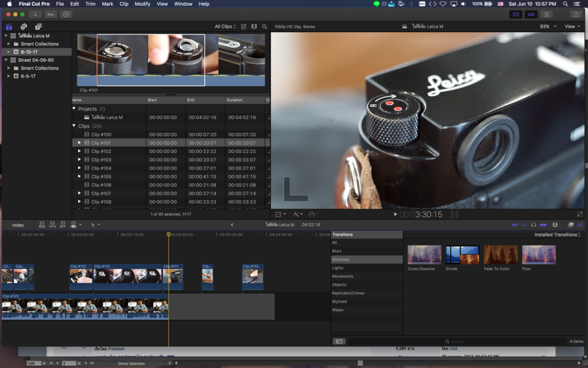The image size is (588, 368).
Task: Select the Cross Dissolve transition thumbnail
Action: click(x=424, y=255)
